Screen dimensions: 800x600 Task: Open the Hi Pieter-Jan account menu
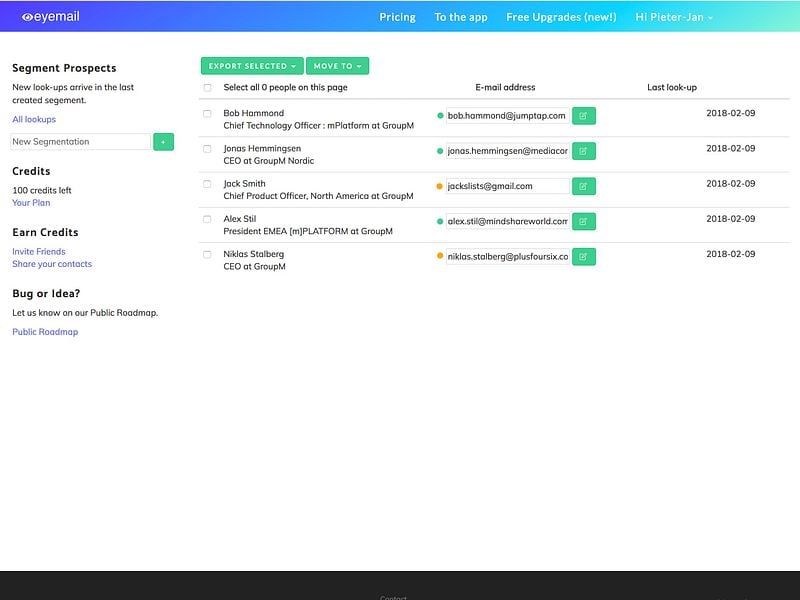pos(673,17)
